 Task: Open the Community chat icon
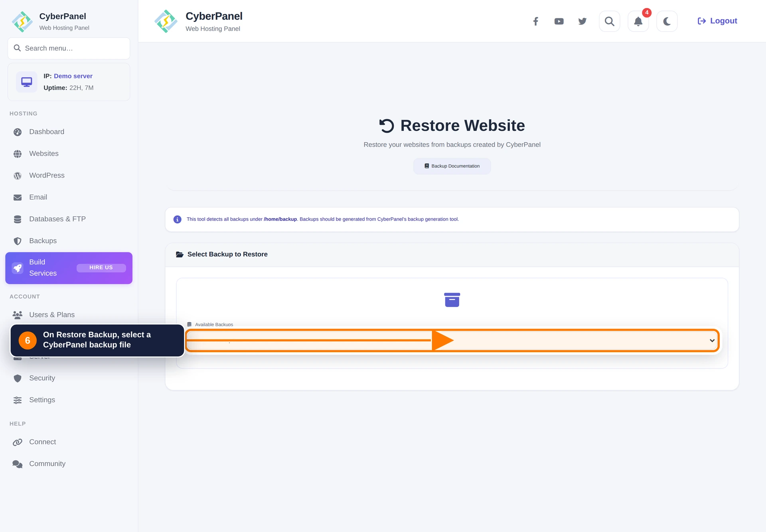pyautogui.click(x=18, y=464)
